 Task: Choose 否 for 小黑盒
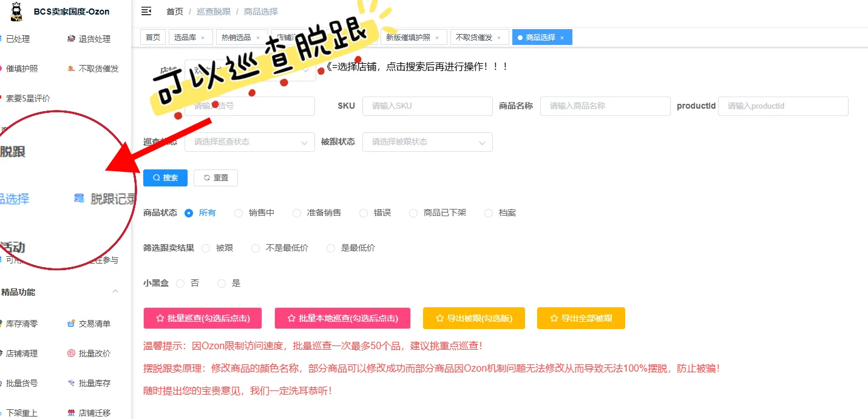click(187, 284)
